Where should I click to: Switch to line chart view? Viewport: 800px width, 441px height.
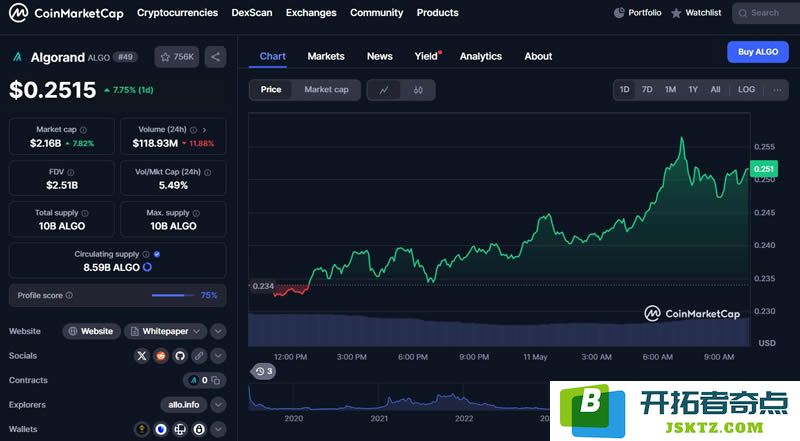[384, 90]
